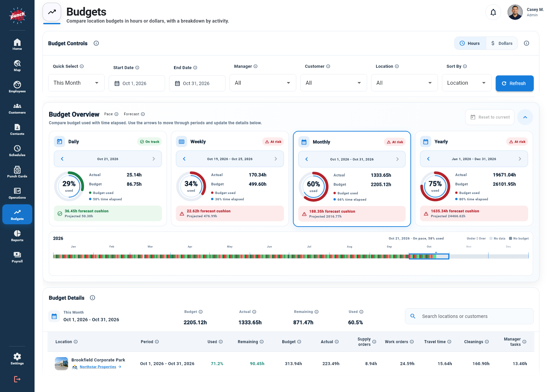Viewport: 558px width, 392px height.
Task: Show the Quick Select info tooltip icon
Action: (x=82, y=66)
